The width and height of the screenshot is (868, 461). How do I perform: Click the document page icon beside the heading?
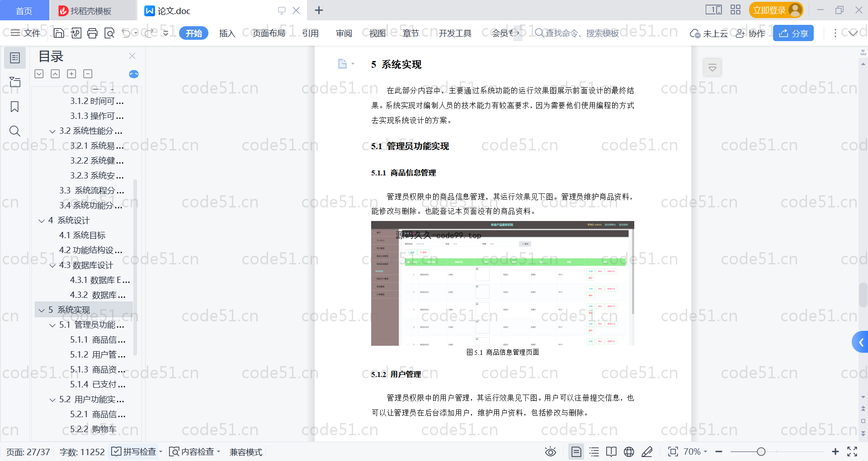tap(343, 64)
